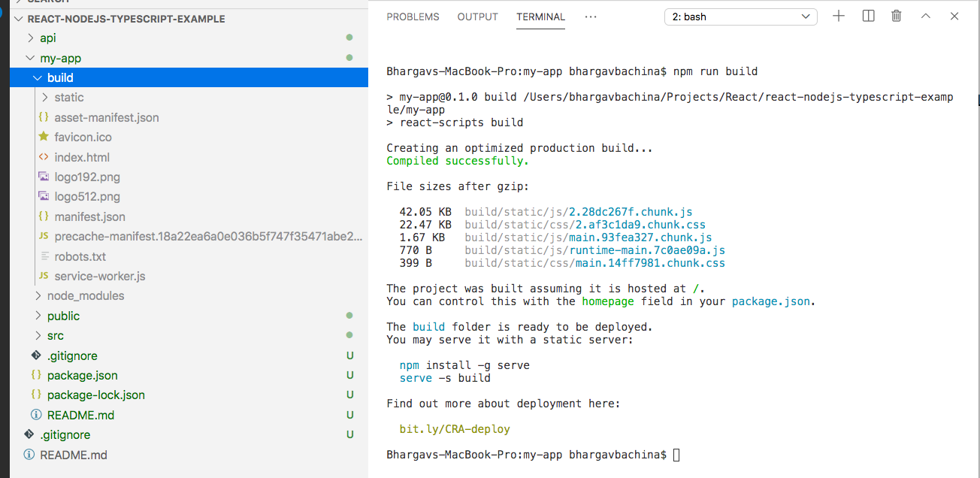Maximize panel with up chevron icon

click(926, 16)
